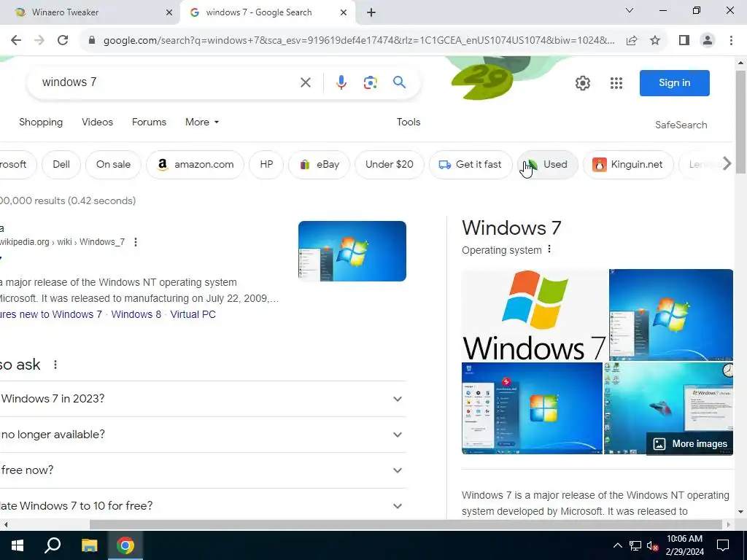Filter by amazon.com chip
This screenshot has height=560, width=747.
point(196,164)
